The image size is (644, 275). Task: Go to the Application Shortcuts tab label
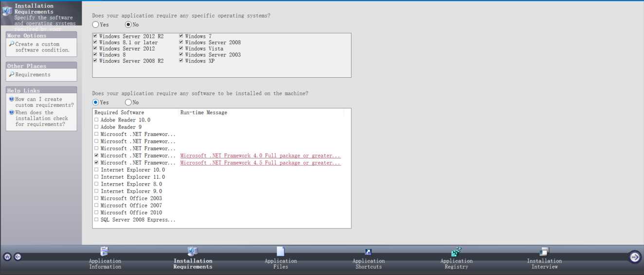pos(368,264)
